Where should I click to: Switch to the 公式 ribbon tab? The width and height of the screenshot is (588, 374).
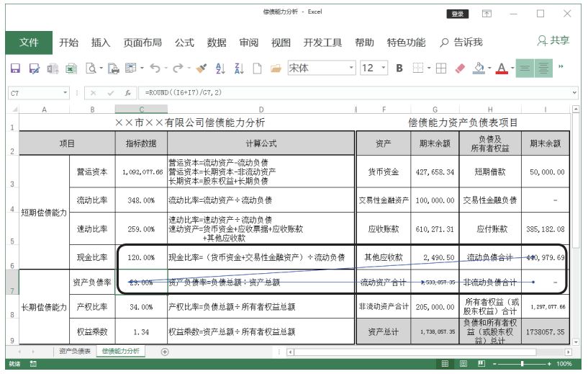click(x=184, y=43)
